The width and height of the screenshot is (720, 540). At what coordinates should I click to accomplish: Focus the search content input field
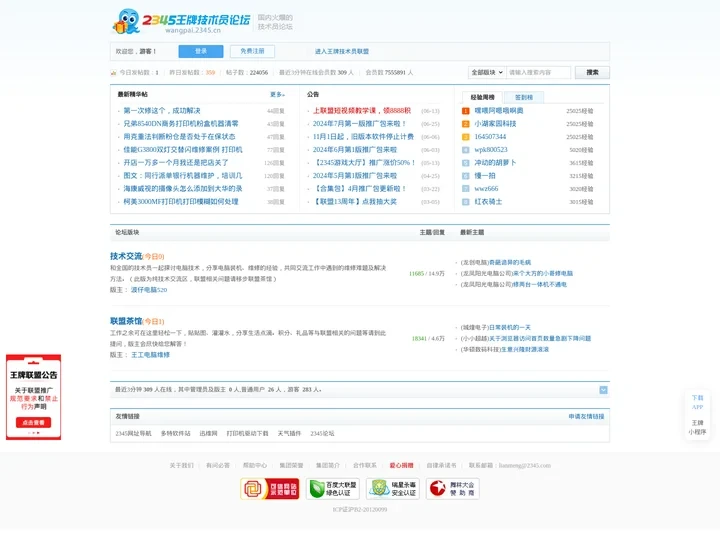click(x=538, y=72)
